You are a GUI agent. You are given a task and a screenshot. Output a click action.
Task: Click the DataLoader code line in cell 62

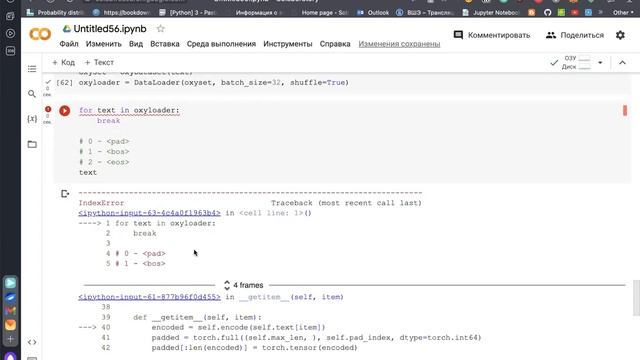[214, 82]
